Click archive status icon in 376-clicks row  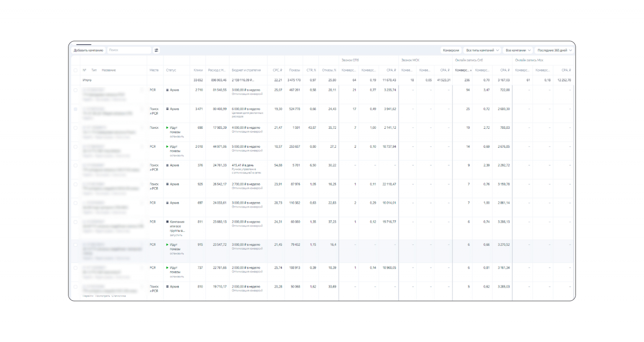[167, 165]
